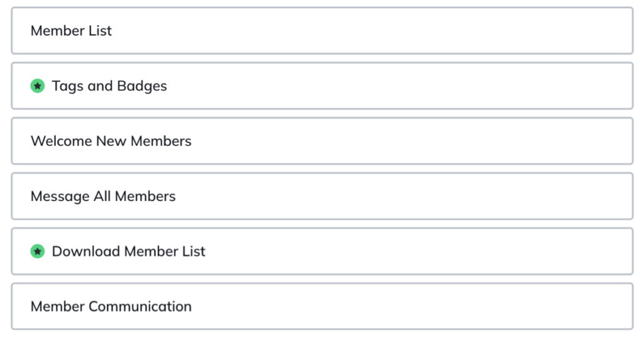Expand the Member List row box
Image resolution: width=644 pixels, height=338 pixels.
[x=322, y=30]
